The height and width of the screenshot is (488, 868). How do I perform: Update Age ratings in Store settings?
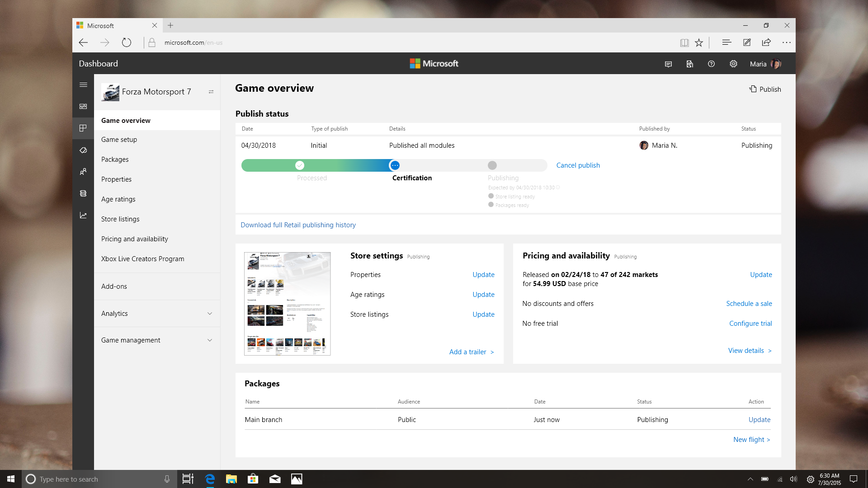483,295
